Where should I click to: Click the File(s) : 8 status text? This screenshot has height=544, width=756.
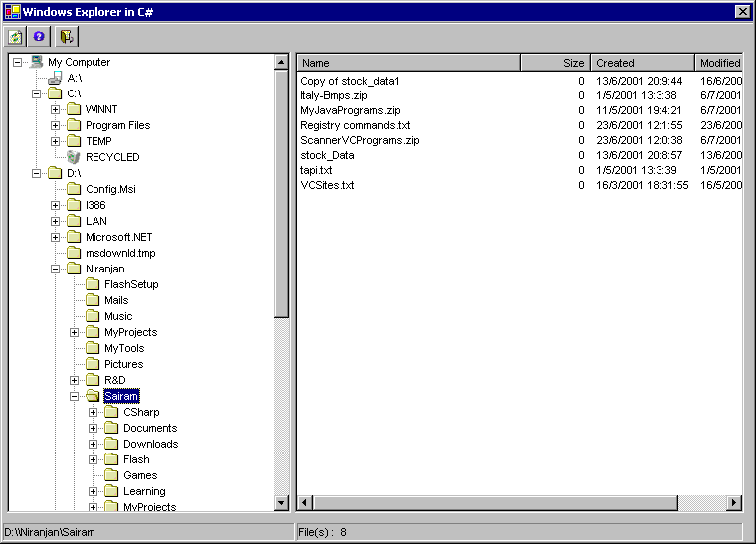(x=322, y=532)
